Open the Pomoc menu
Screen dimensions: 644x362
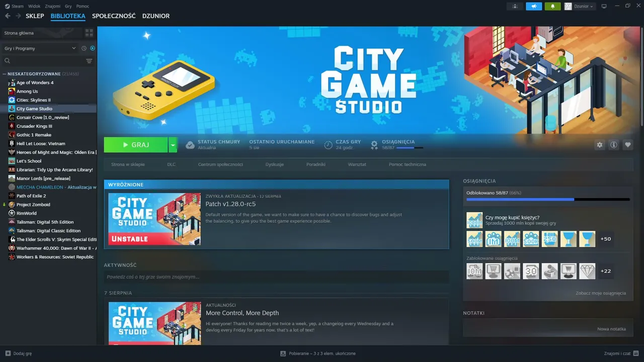point(83,6)
